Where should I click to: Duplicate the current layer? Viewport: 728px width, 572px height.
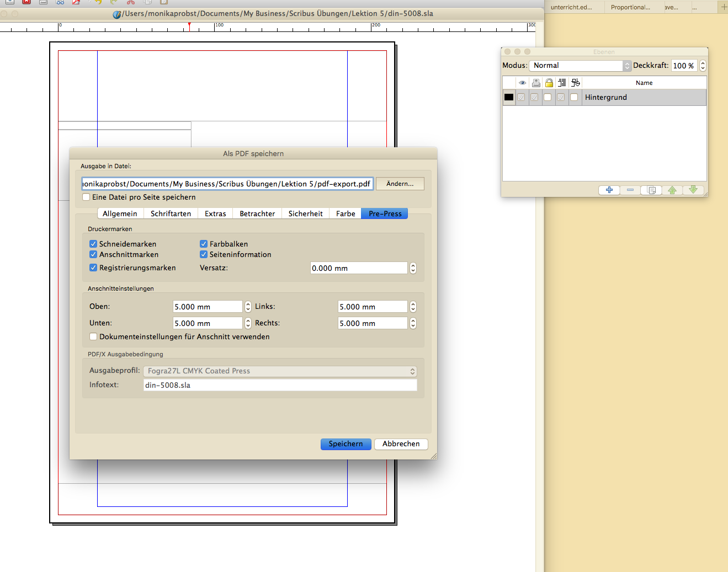(x=651, y=190)
